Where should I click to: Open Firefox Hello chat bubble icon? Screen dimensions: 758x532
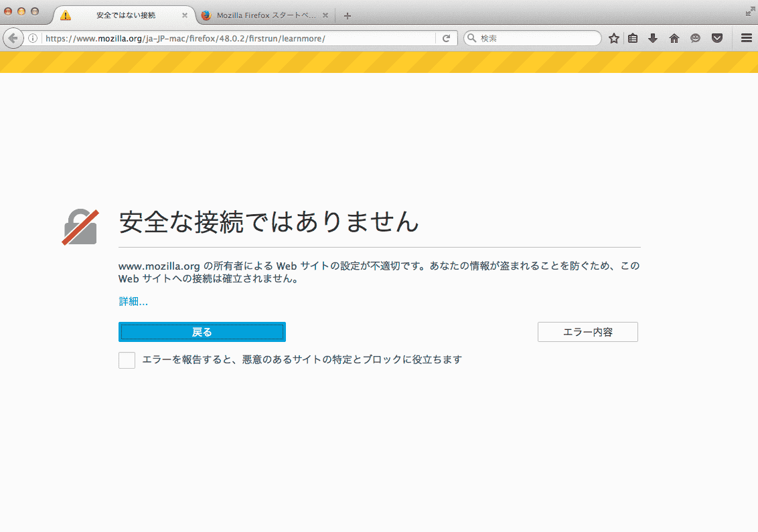pos(695,38)
